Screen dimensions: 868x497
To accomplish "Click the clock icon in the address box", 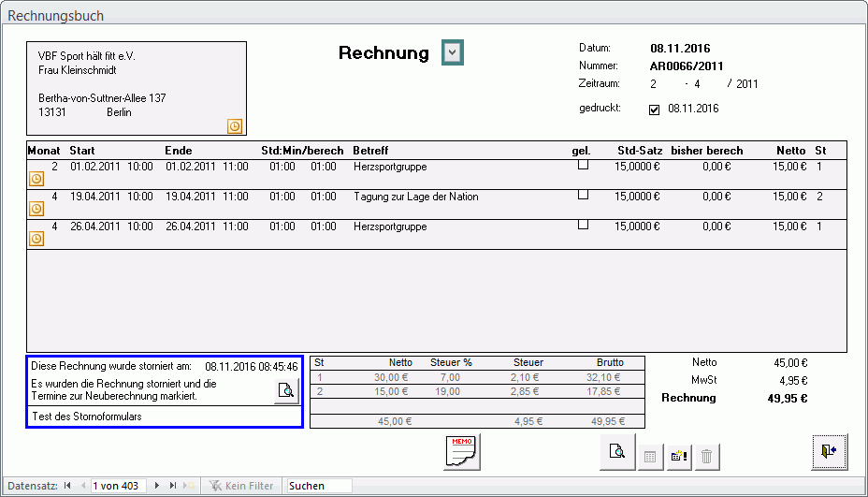I will [235, 125].
